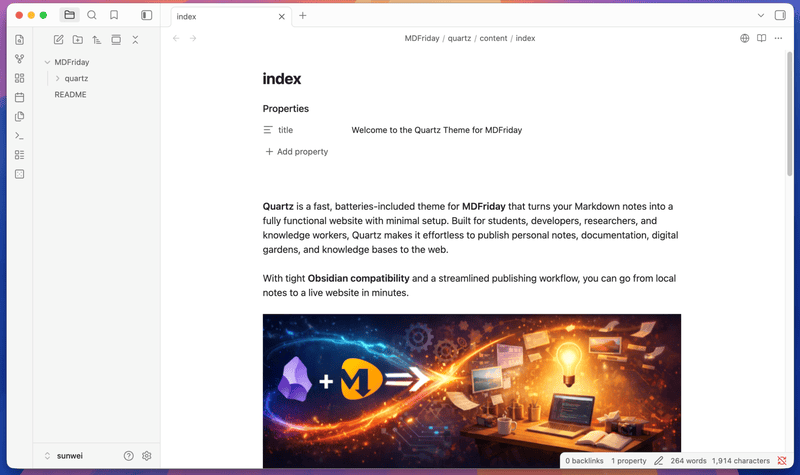This screenshot has width=800, height=475.
Task: Collapse all folders icon
Action: 135,40
